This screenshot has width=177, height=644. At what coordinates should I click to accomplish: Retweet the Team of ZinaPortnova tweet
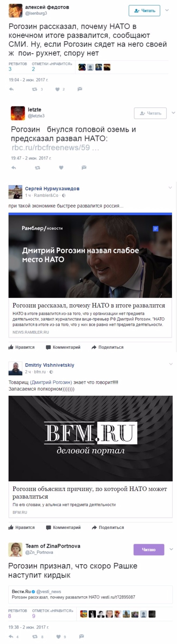click(x=35, y=636)
